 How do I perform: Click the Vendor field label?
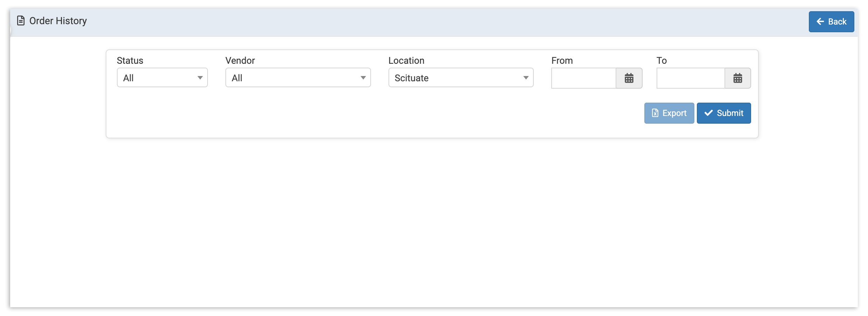pyautogui.click(x=240, y=61)
